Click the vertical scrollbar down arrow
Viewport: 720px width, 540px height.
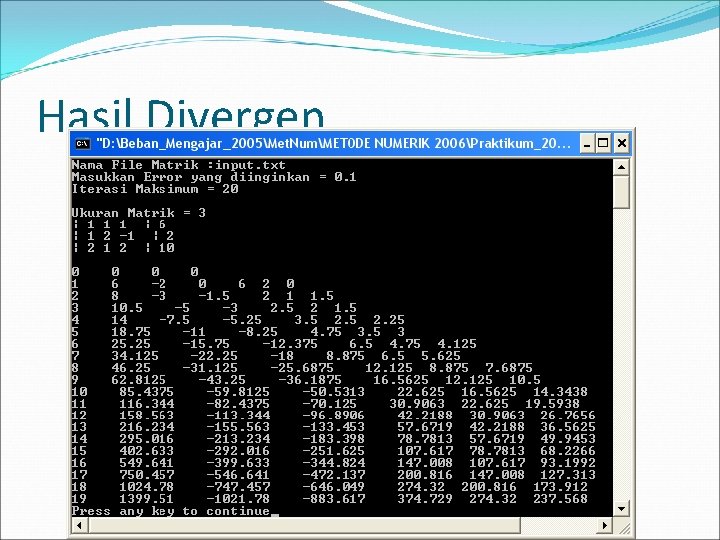click(621, 508)
